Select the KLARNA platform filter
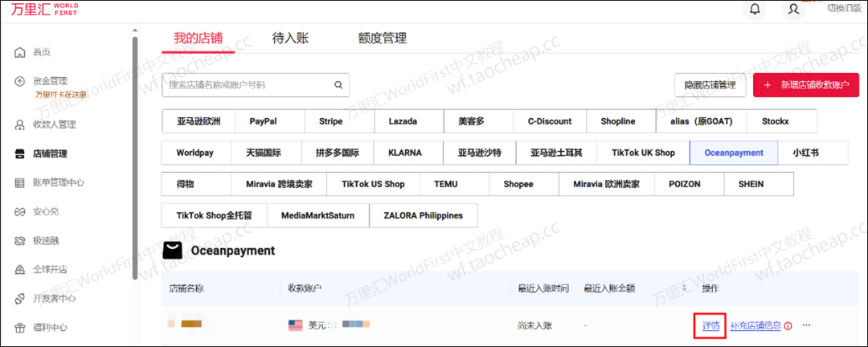Viewport: 868px width, 347px height. click(408, 153)
